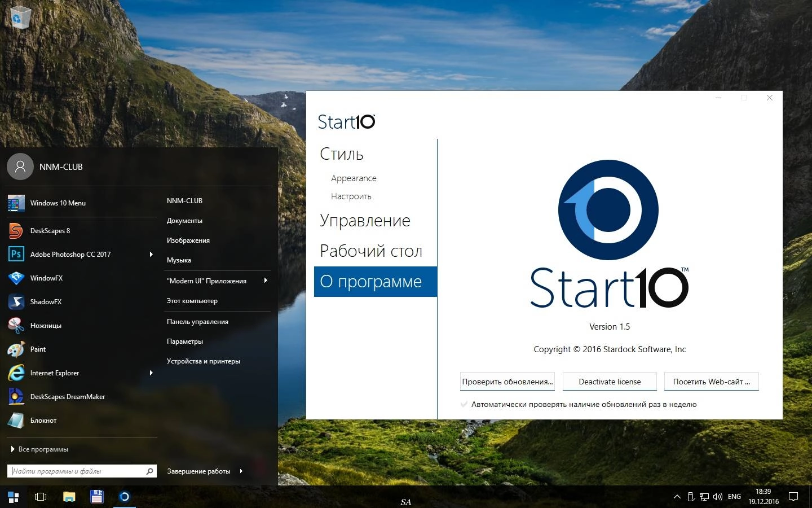812x508 pixels.
Task: Open Музыка from start menu
Action: 179,260
